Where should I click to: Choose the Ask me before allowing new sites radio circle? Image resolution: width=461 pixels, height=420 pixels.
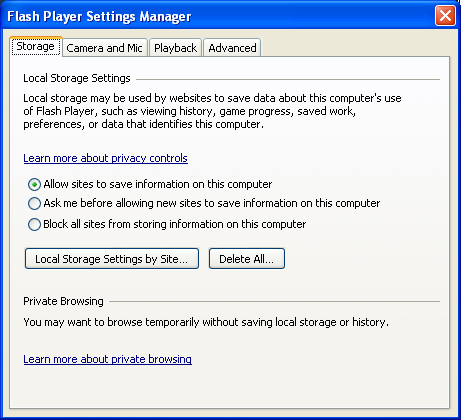(34, 203)
